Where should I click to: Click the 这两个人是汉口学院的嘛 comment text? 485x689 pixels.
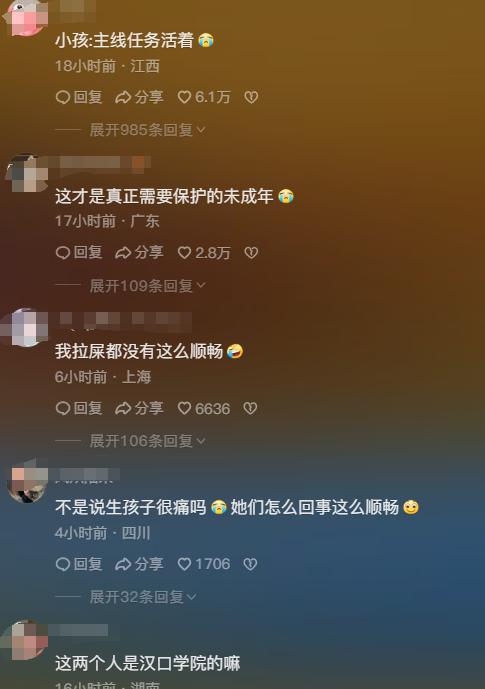pos(148,663)
